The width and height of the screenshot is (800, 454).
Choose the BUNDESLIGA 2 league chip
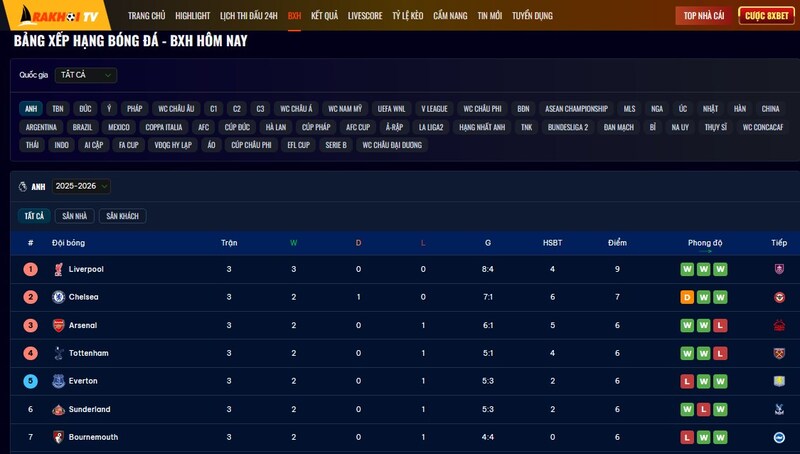tap(568, 127)
